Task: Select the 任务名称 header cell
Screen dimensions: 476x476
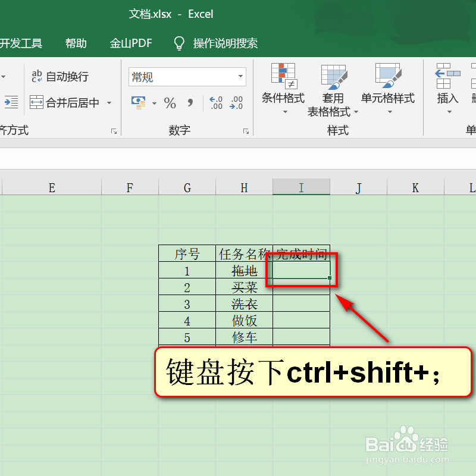Action: pyautogui.click(x=244, y=253)
